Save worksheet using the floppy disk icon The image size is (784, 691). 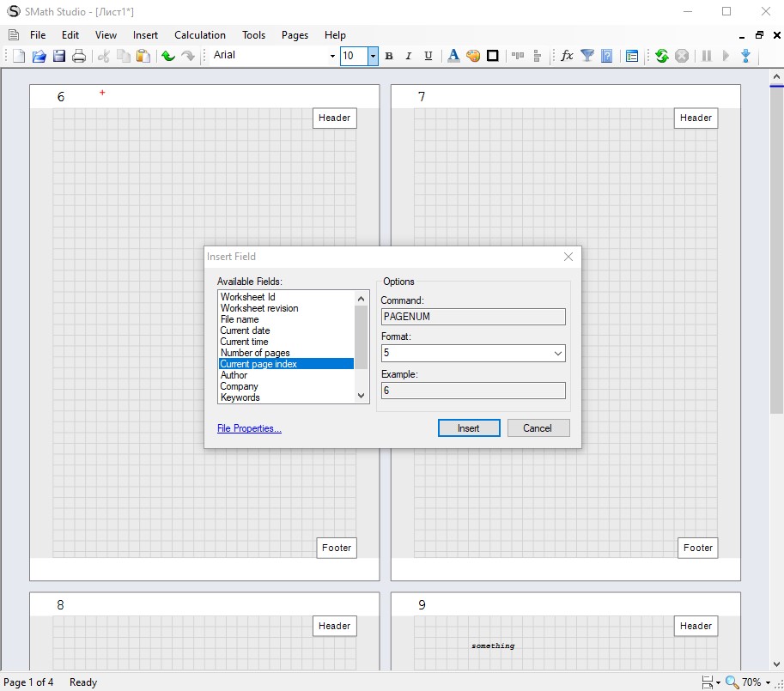(x=59, y=56)
